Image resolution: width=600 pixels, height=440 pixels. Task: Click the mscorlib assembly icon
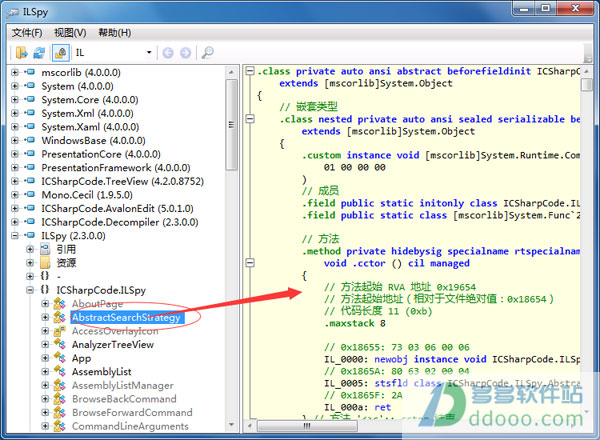click(29, 72)
